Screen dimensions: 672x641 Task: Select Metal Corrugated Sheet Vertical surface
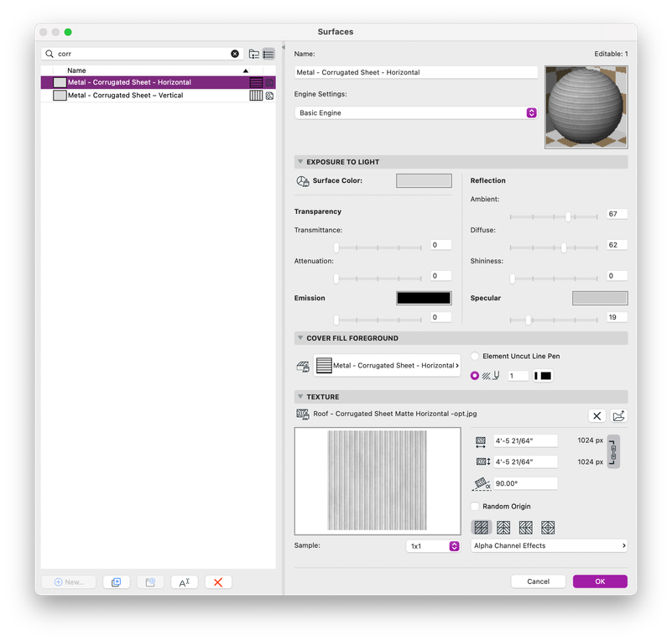159,96
